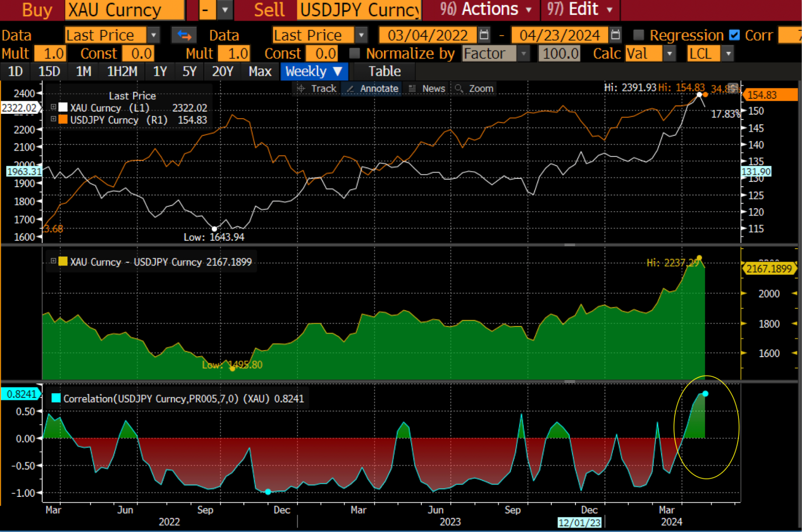Choose the Max time range button
The image size is (802, 532).
(260, 72)
